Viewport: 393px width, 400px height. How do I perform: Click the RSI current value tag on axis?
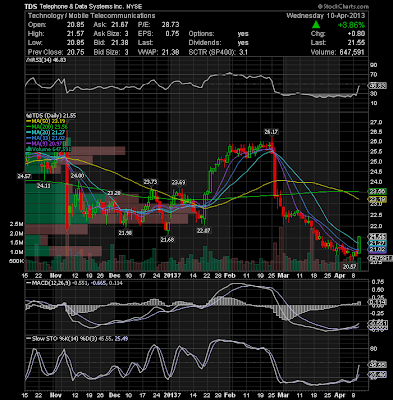378,86
